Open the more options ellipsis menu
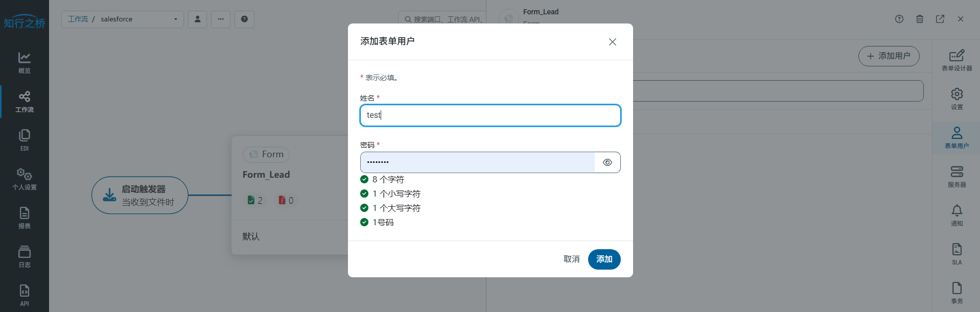This screenshot has width=980, height=312. pyautogui.click(x=221, y=19)
